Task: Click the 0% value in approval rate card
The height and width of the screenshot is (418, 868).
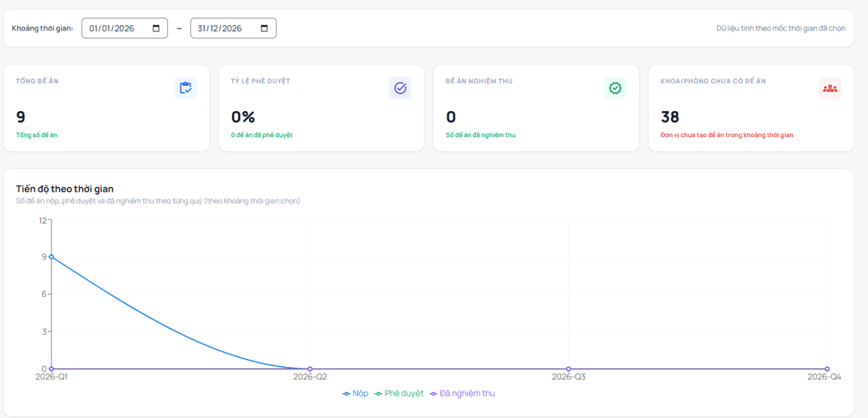Action: click(243, 117)
